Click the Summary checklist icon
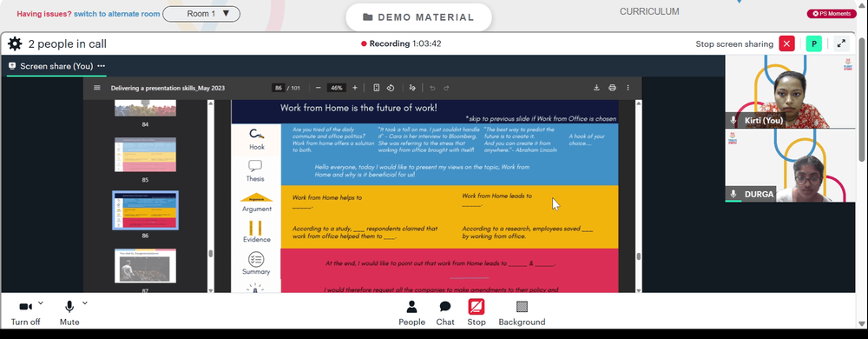The height and width of the screenshot is (339, 868). point(256,259)
